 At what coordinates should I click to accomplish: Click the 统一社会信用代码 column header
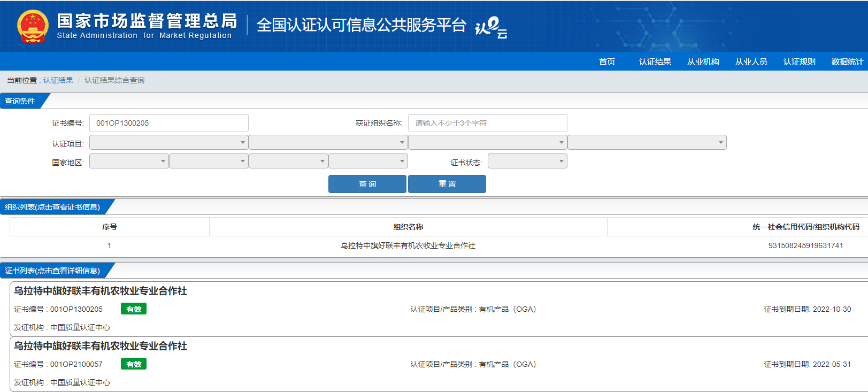tap(806, 227)
